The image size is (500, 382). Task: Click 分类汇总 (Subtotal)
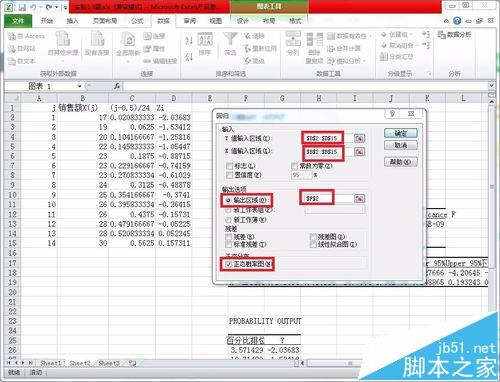(397, 57)
